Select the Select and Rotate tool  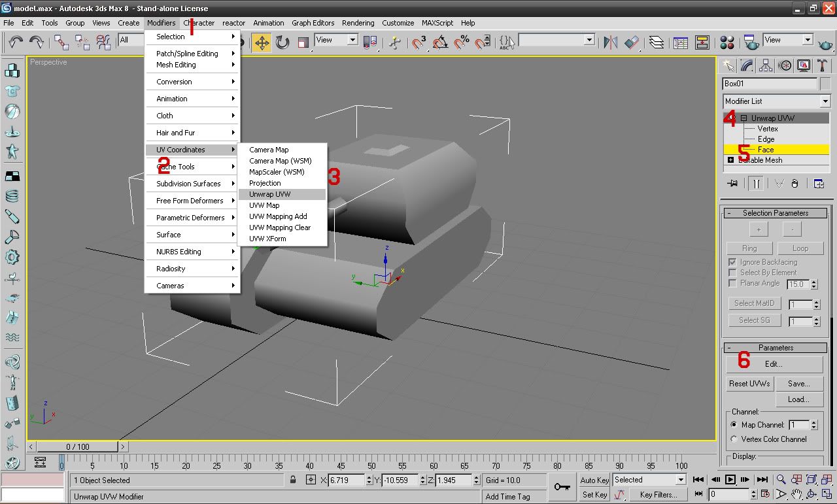tap(282, 43)
